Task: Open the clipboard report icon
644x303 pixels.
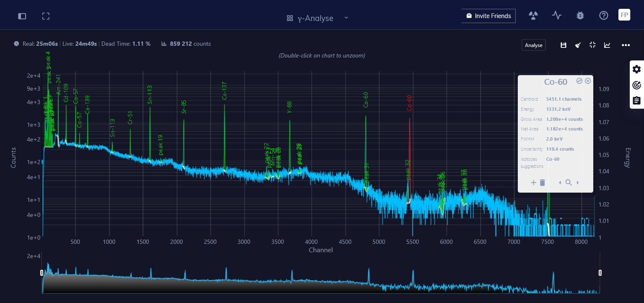Action: (637, 101)
